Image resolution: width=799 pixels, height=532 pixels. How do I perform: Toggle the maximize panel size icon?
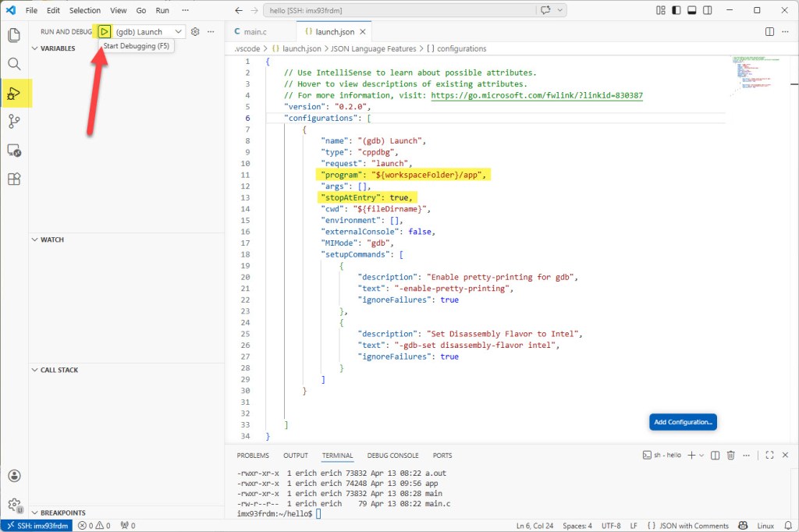[768, 455]
